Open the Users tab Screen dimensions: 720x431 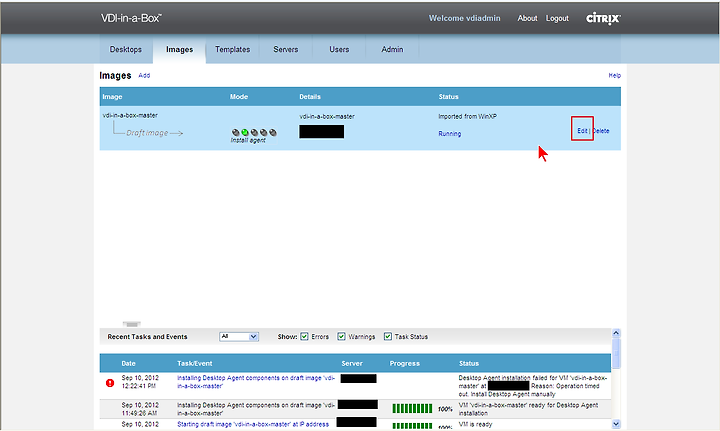pyautogui.click(x=339, y=49)
